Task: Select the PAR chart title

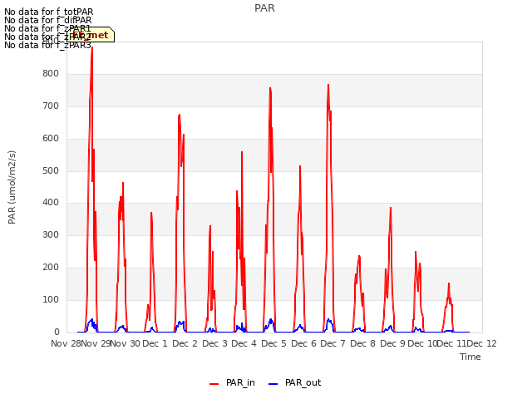Action: tap(264, 8)
